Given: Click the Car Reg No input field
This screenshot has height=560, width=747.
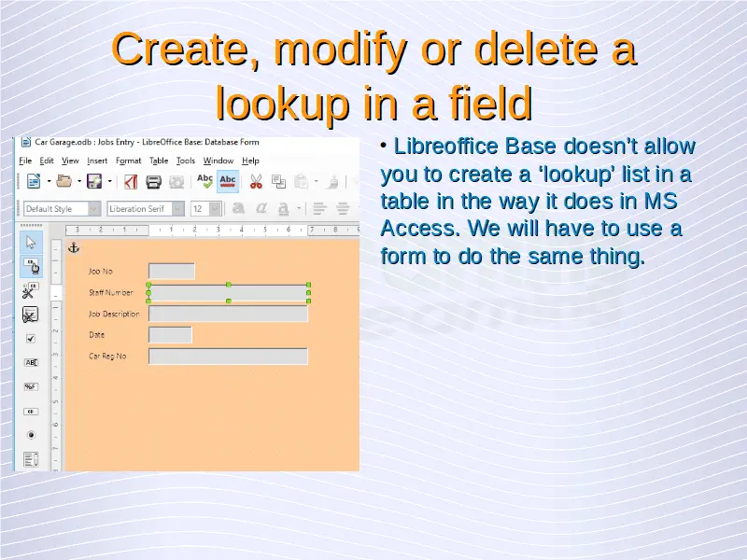Looking at the screenshot, I should tap(228, 357).
